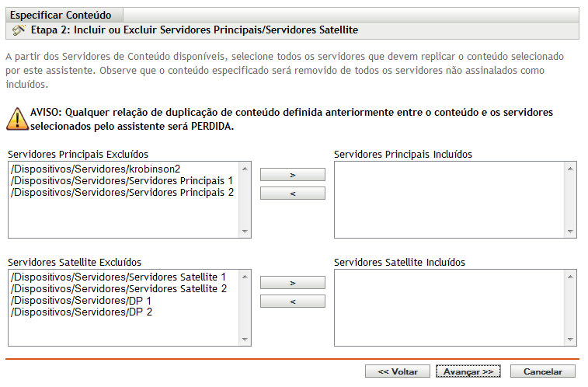Go back with << Voltar button
This screenshot has height=387, width=588.
397,371
